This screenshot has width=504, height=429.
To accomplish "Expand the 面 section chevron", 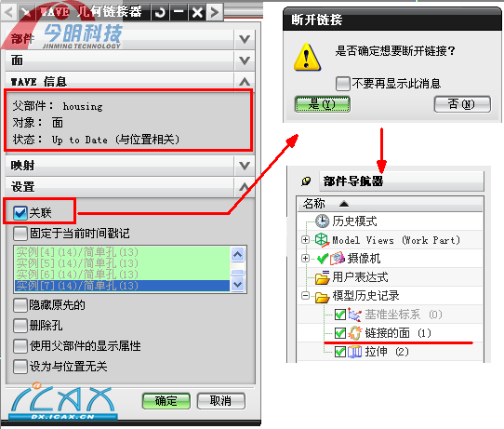I will click(x=245, y=60).
